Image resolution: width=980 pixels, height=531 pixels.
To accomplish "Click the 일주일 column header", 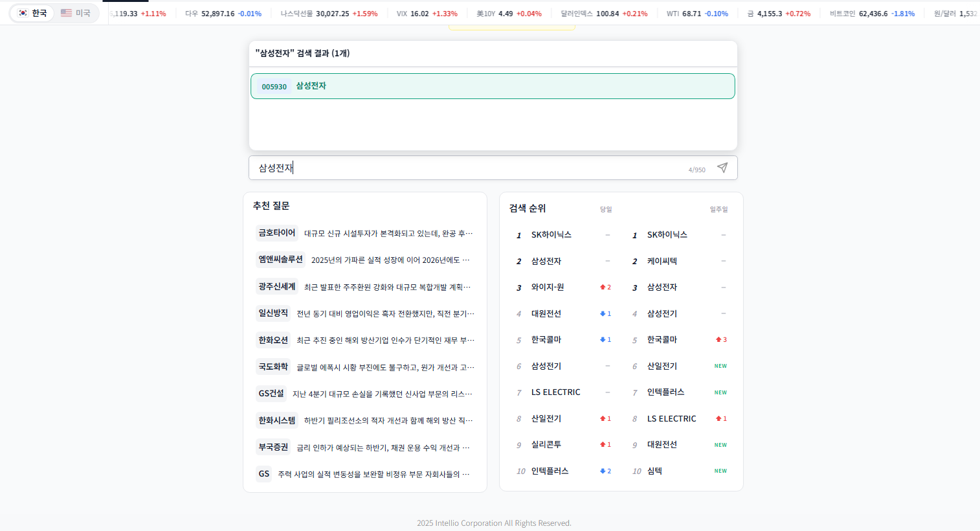I will tap(718, 209).
